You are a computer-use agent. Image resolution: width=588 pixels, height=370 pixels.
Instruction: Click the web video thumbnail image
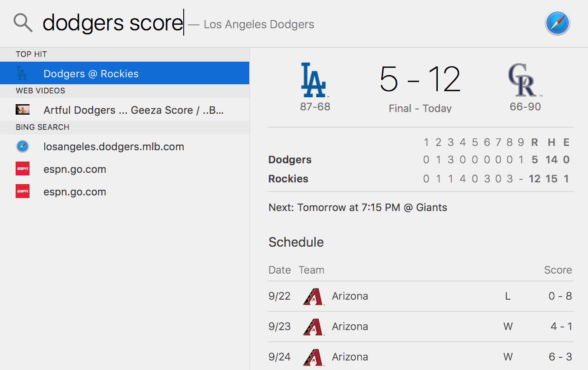point(23,109)
